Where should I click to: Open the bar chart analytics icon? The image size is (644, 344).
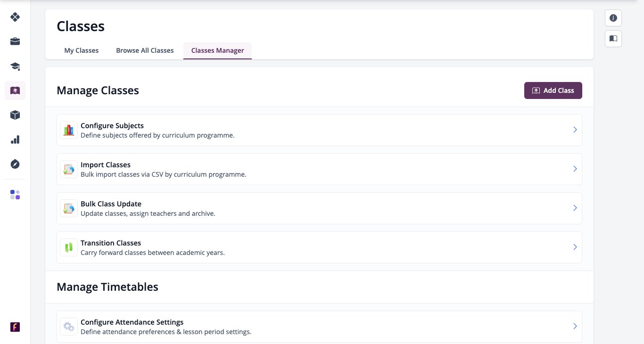15,139
